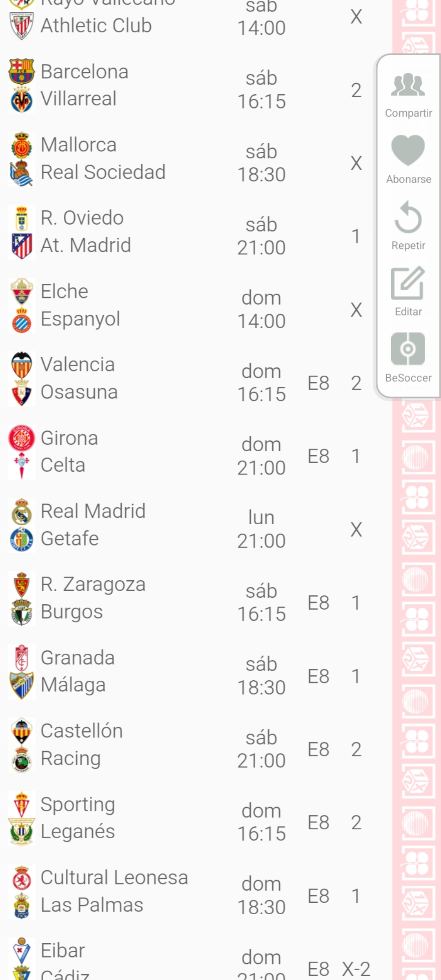Click the Barcelona club crest
The width and height of the screenshot is (441, 980).
pyautogui.click(x=21, y=71)
